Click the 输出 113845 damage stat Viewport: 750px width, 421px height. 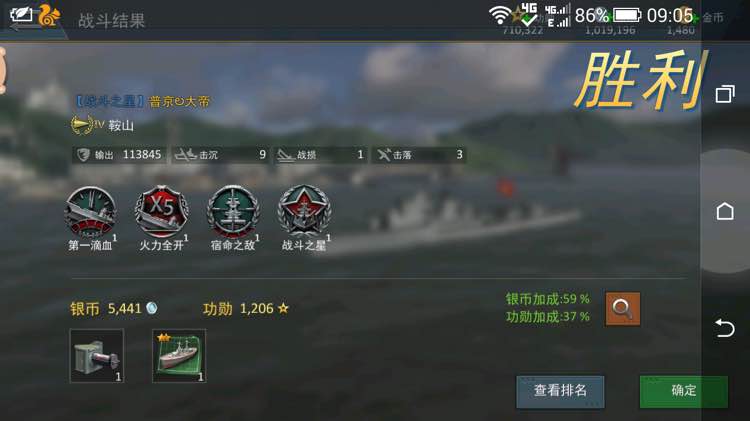pos(120,155)
